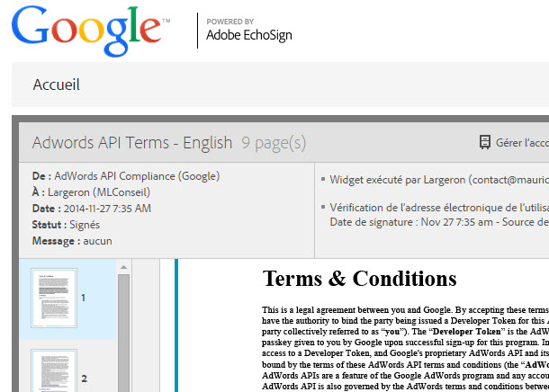
Task: Open the Accueil tab
Action: click(57, 85)
